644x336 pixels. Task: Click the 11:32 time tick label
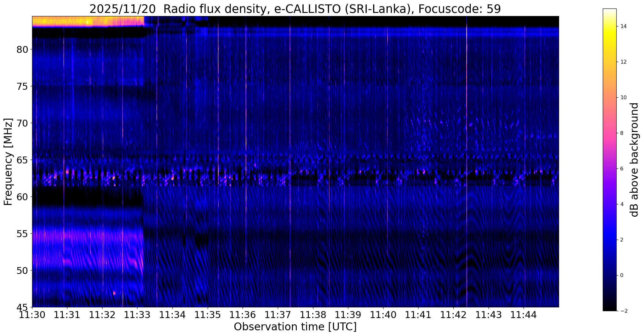click(102, 314)
